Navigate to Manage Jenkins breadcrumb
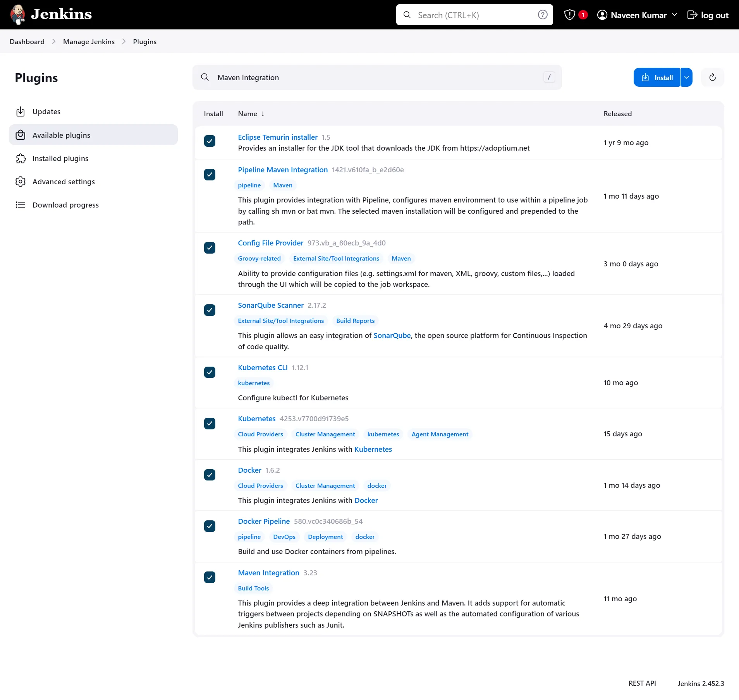This screenshot has height=700, width=739. coord(89,41)
